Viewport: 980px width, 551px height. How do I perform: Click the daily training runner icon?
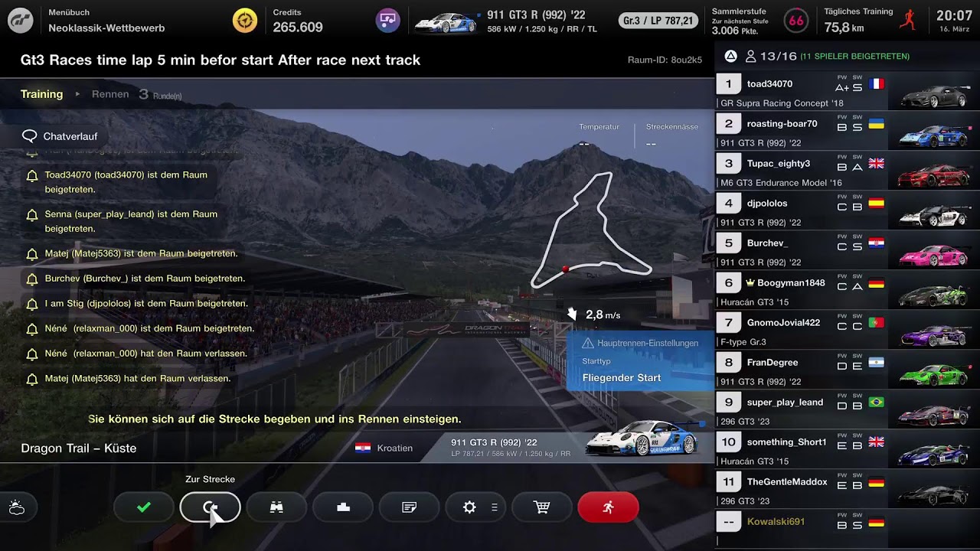(x=907, y=21)
